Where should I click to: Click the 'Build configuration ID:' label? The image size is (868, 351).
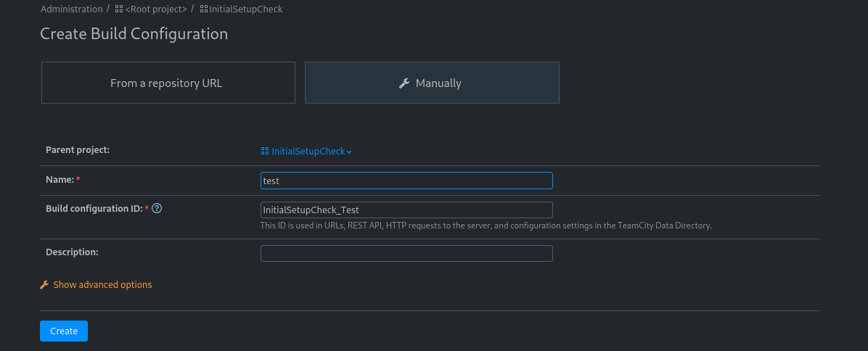(x=94, y=208)
